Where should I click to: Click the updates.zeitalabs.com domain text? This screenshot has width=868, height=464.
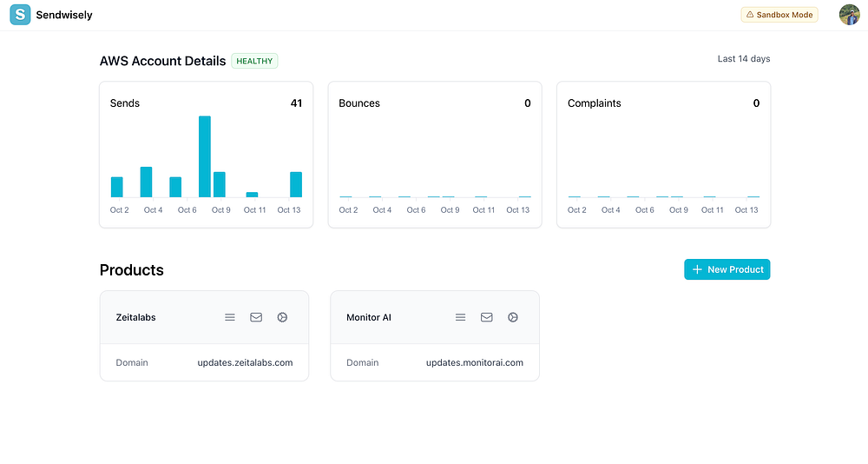(x=246, y=362)
